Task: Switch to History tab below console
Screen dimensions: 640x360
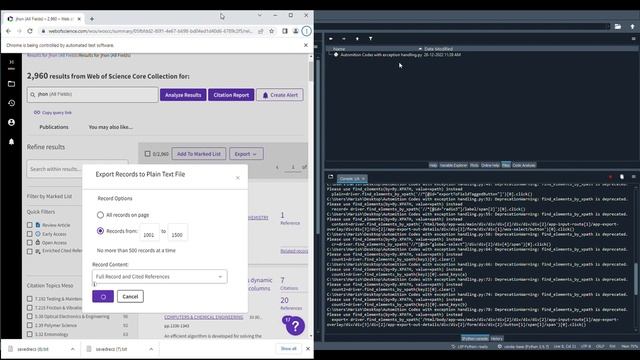Action: (496, 338)
